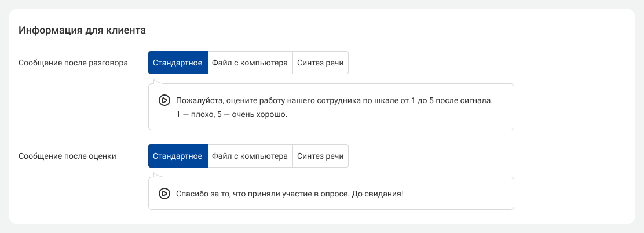
Task: Choose Файл с компьютера for post-conversation message
Action: coord(250,63)
